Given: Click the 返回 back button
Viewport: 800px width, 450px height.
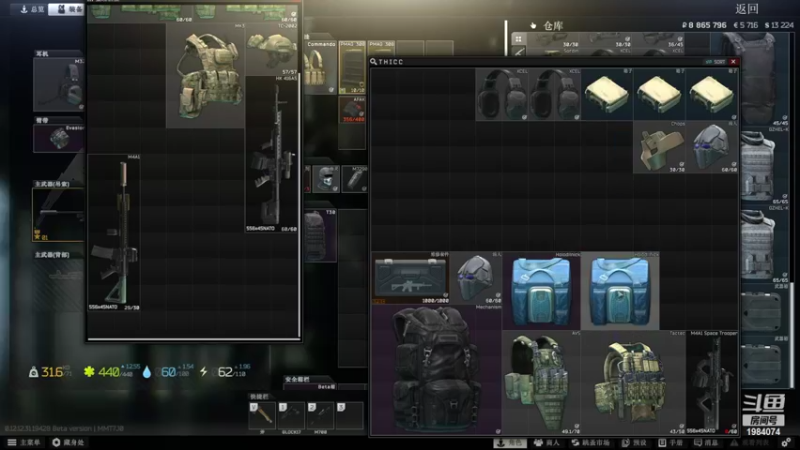Looking at the screenshot, I should 746,9.
